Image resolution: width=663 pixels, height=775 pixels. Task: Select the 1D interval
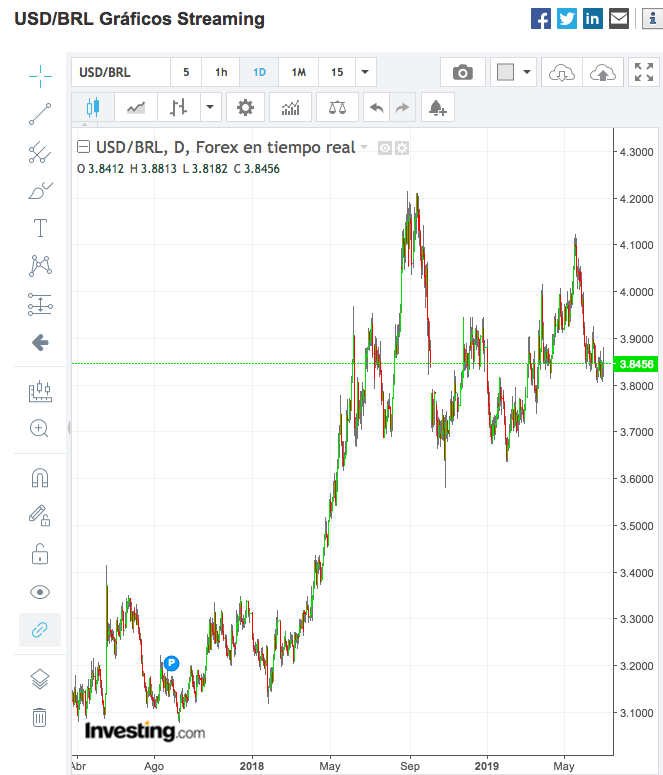tap(259, 73)
